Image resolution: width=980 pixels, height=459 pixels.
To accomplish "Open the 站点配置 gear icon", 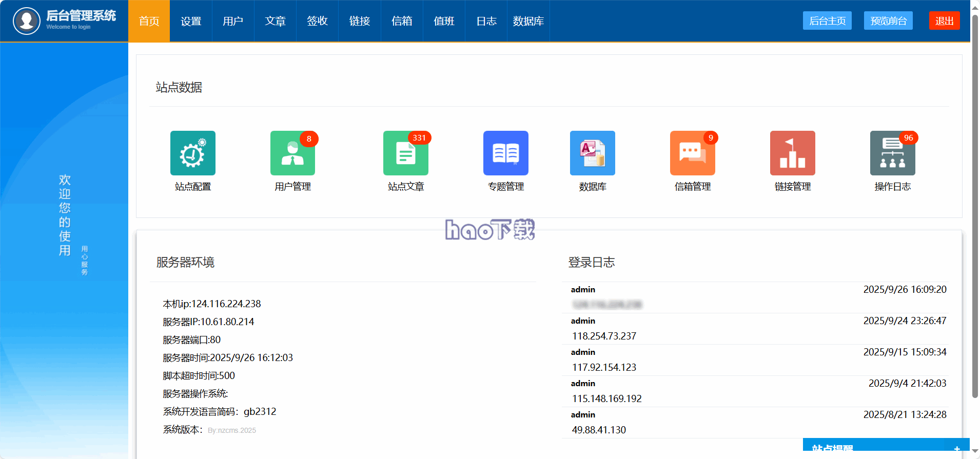I will point(192,153).
